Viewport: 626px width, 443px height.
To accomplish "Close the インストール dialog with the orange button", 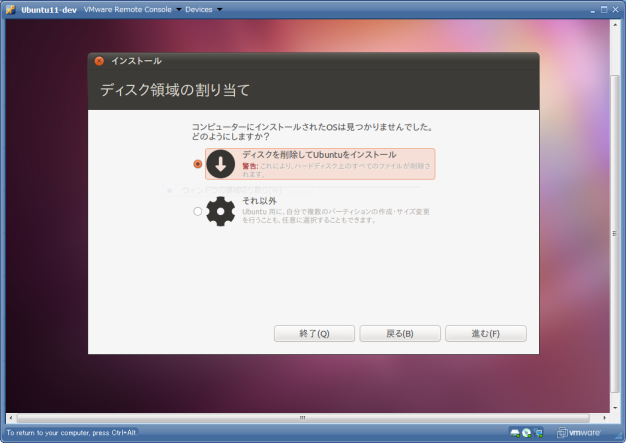I will click(99, 61).
